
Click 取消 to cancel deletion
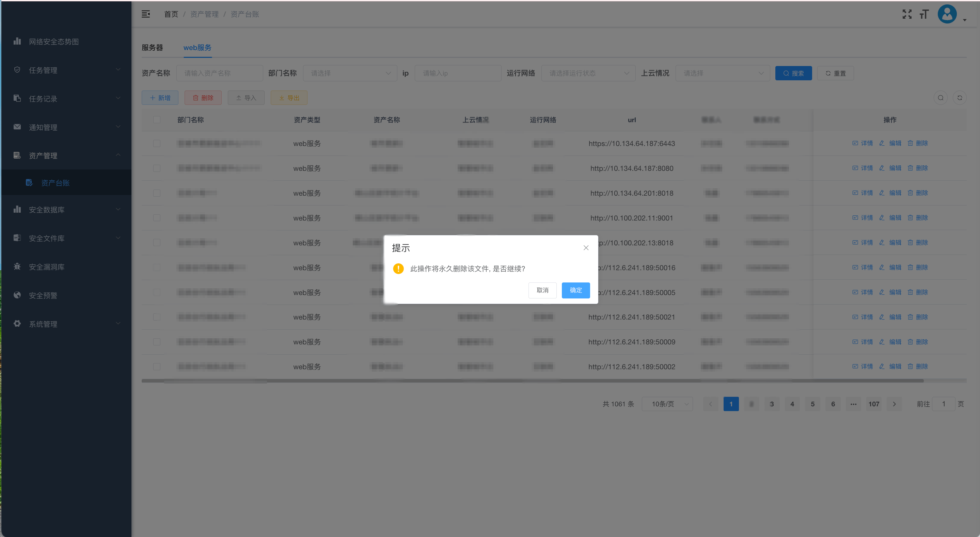coord(542,290)
